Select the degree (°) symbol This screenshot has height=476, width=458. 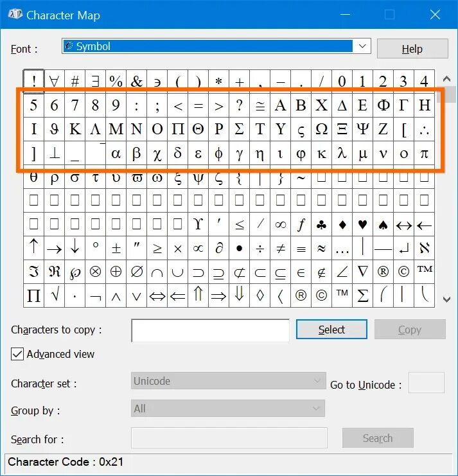(95, 248)
